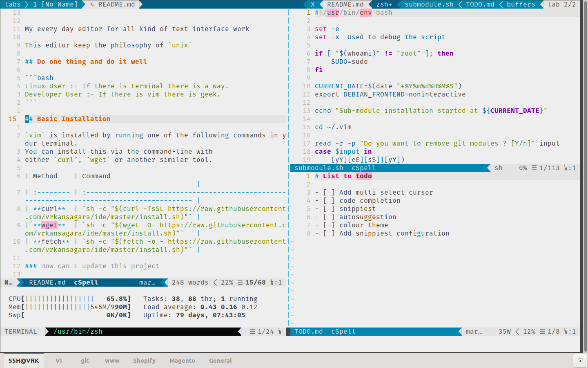Click '1/113' line position in status line

click(550, 168)
